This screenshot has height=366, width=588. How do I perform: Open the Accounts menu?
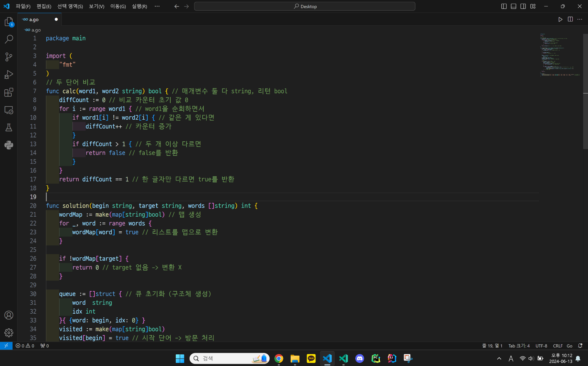click(9, 315)
